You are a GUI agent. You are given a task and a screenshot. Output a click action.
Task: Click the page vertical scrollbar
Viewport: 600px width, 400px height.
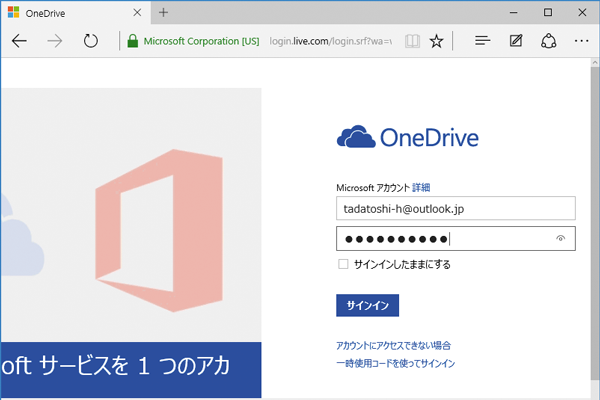click(595, 224)
